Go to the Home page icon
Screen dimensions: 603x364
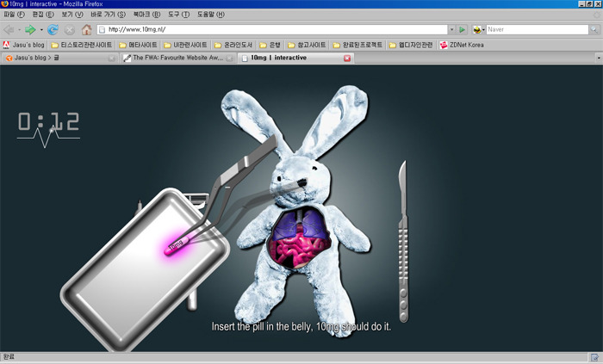86,29
